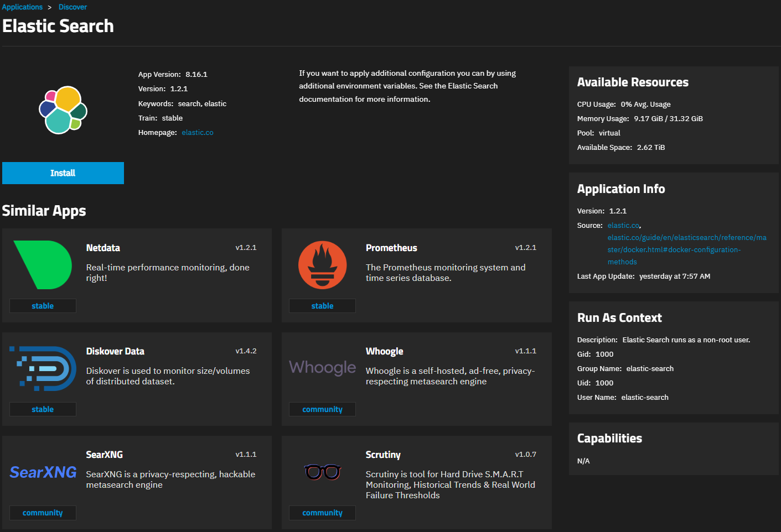This screenshot has width=781, height=532.
Task: Click Prometheus version v1.2.1
Action: coord(525,248)
